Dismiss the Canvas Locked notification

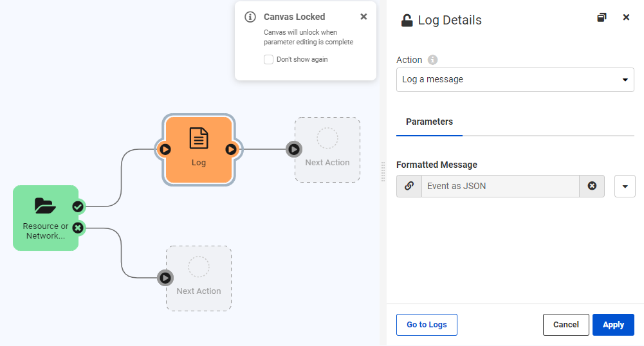[x=363, y=17]
